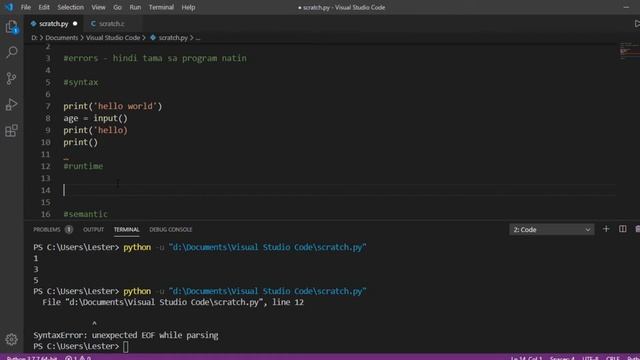Open the Run and Debug view
Screen dimensions: 640x360
[11, 104]
